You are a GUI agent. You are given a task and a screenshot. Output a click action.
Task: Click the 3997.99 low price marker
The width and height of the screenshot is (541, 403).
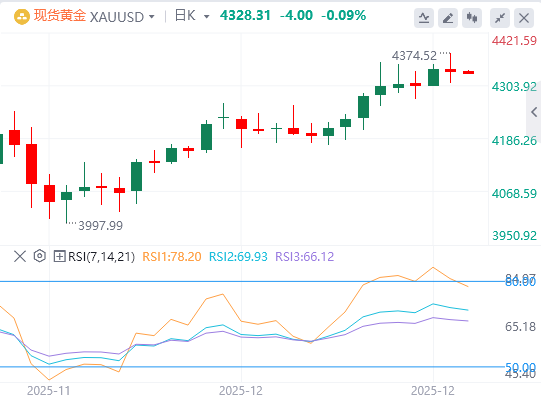click(x=100, y=226)
